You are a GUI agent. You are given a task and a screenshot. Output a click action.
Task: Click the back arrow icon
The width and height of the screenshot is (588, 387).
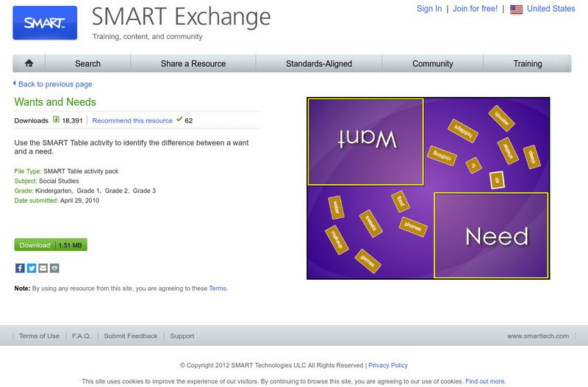[x=15, y=83]
